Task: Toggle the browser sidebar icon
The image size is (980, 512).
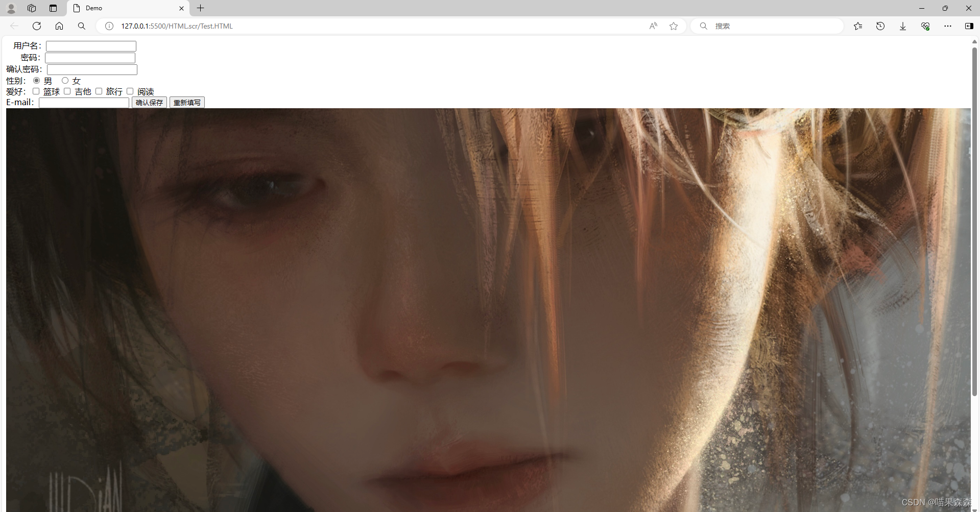Action: [x=969, y=26]
